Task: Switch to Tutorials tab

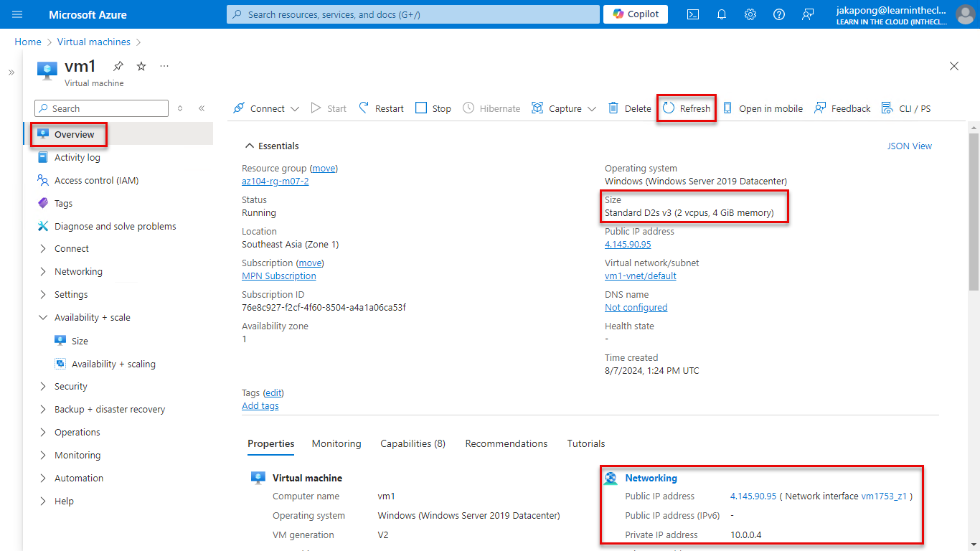Action: point(586,443)
